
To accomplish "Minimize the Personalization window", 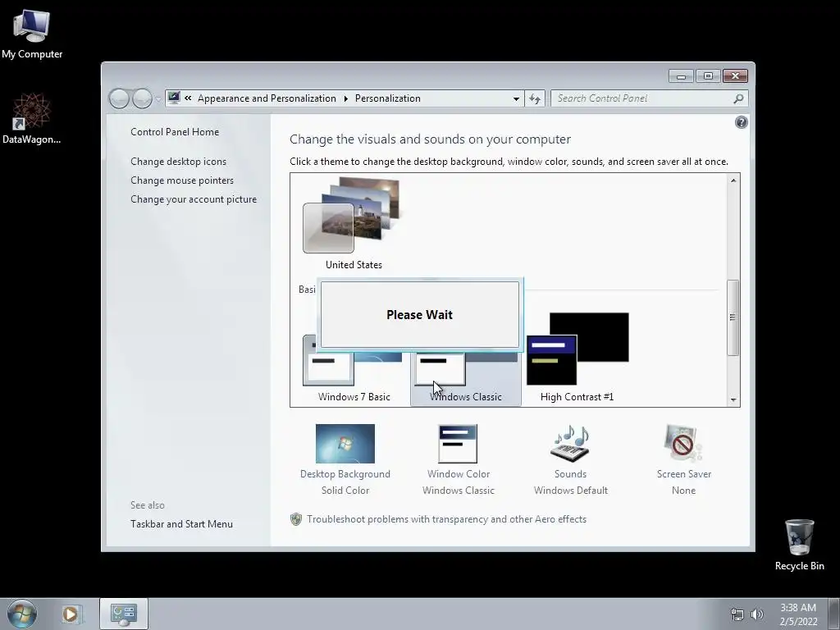I will 681,76.
